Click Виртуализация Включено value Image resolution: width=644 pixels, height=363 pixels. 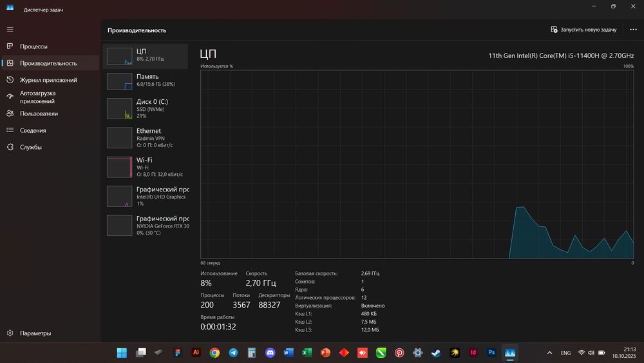pos(373,306)
